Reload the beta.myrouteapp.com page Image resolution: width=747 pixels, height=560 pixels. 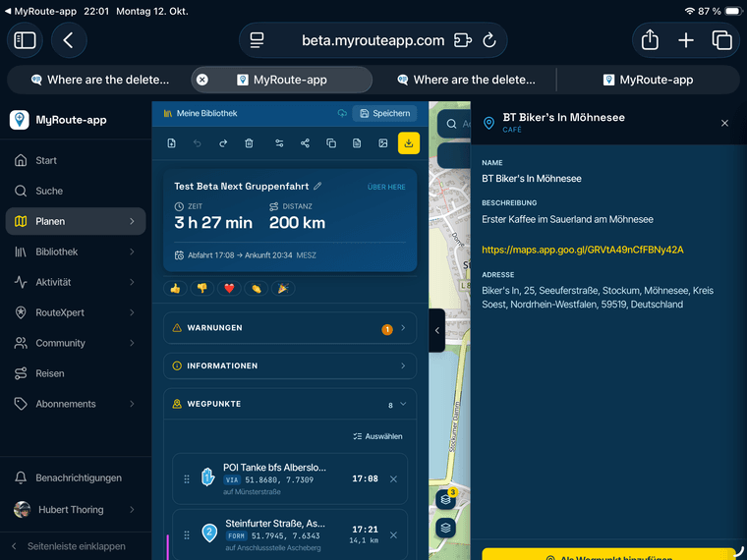(489, 40)
